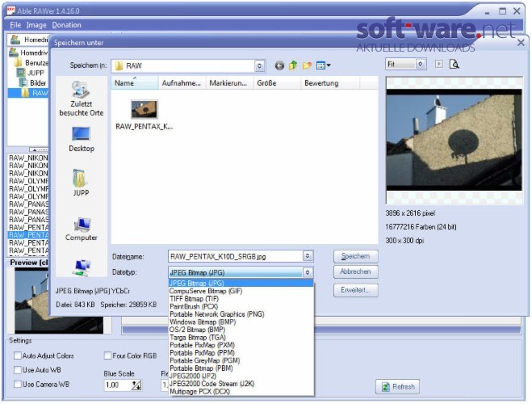Open the Dateiname dropdown arrow
The height and width of the screenshot is (404, 532).
pos(308,256)
